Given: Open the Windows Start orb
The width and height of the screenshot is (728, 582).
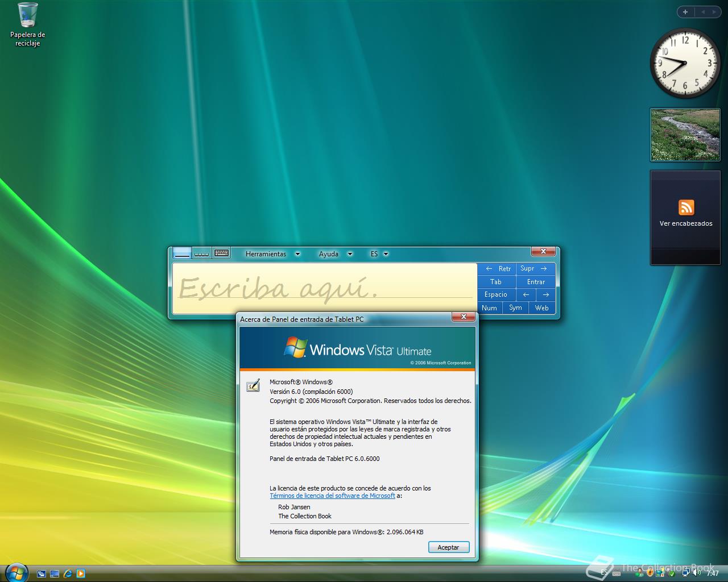Looking at the screenshot, I should point(16,572).
